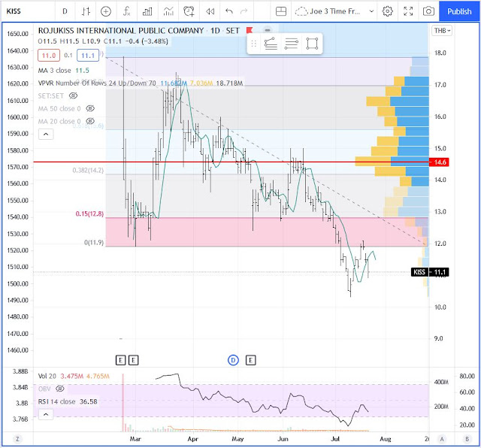
Task: Open the Indicators fx icon
Action: pyautogui.click(x=126, y=11)
